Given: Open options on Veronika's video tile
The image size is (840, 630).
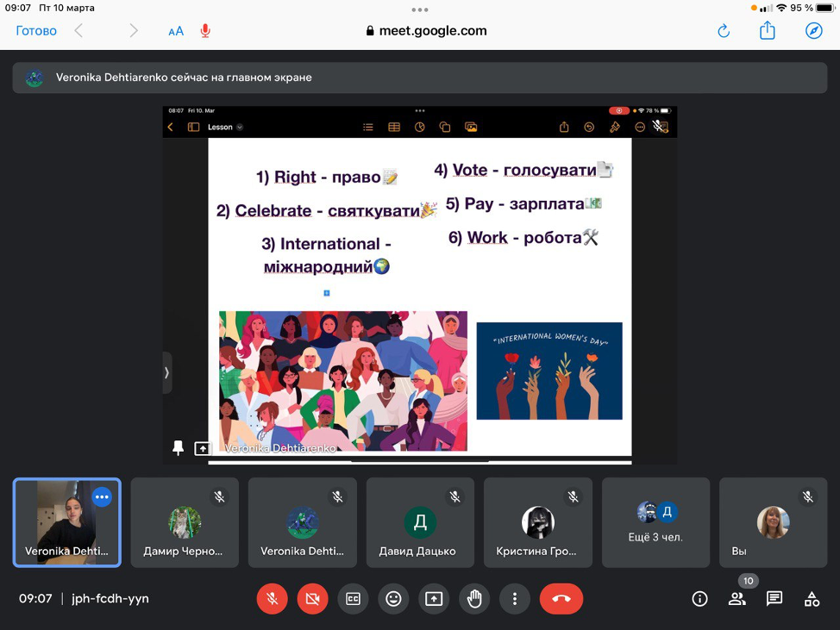Looking at the screenshot, I should pos(102,497).
